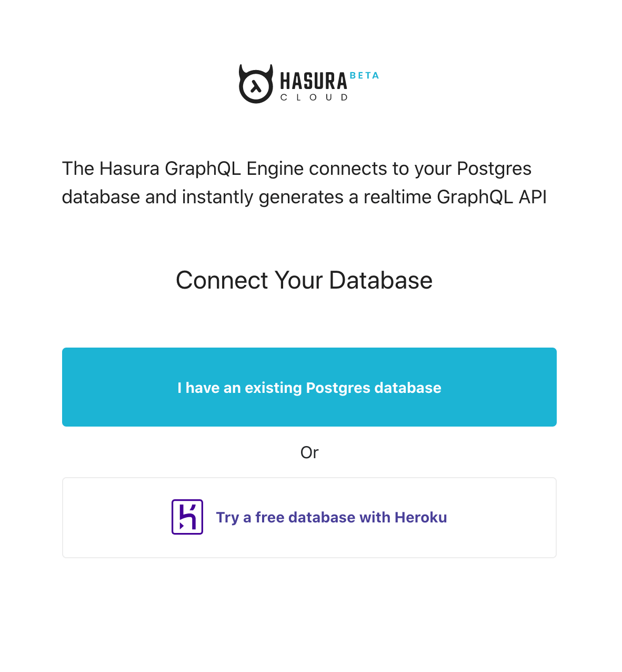622x672 pixels.
Task: Click the CLOUD text beneath Hasura wordmark
Action: point(314,97)
